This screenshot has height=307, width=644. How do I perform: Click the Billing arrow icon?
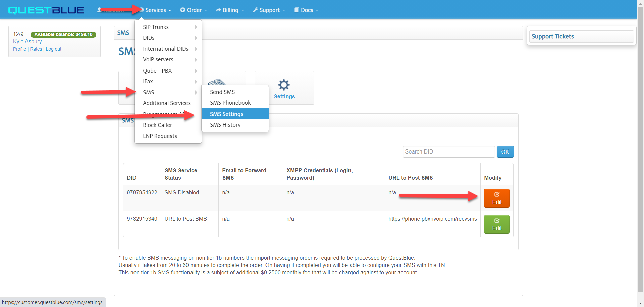pyautogui.click(x=218, y=10)
